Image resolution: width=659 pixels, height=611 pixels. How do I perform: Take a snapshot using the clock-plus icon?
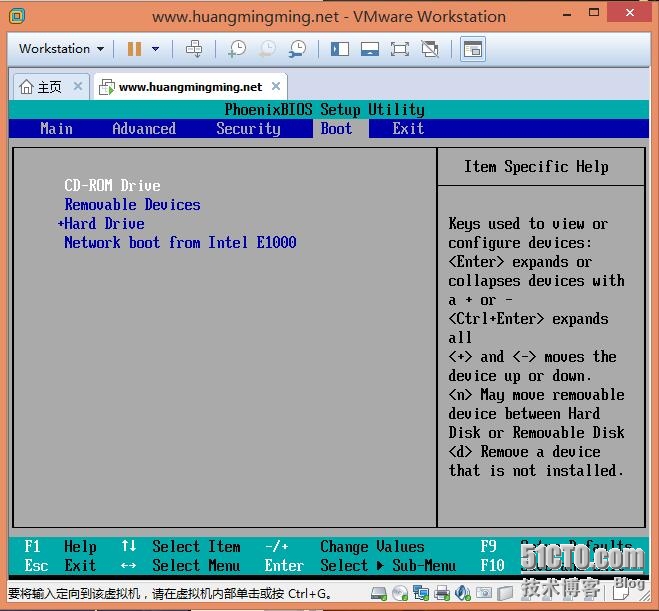click(237, 49)
